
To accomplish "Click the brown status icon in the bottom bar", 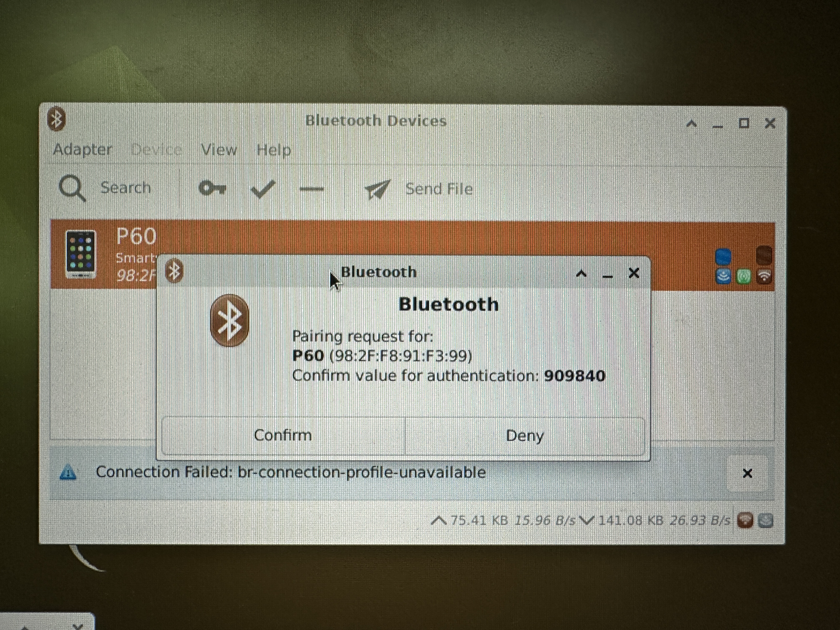I will [745, 520].
